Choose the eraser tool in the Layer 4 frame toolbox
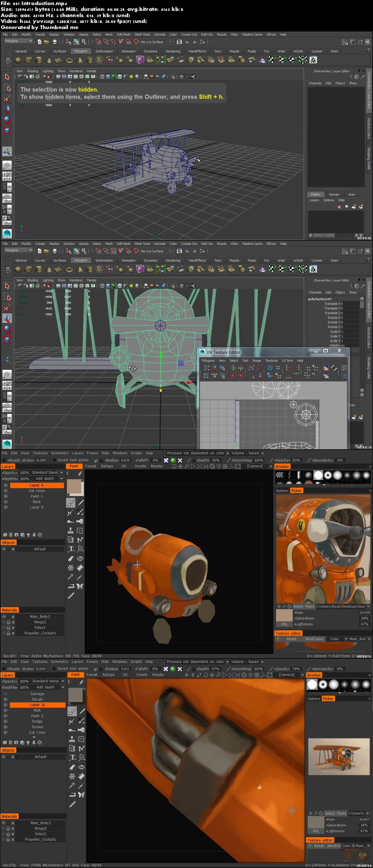Image resolution: width=373 pixels, height=868 pixels. 71,558
